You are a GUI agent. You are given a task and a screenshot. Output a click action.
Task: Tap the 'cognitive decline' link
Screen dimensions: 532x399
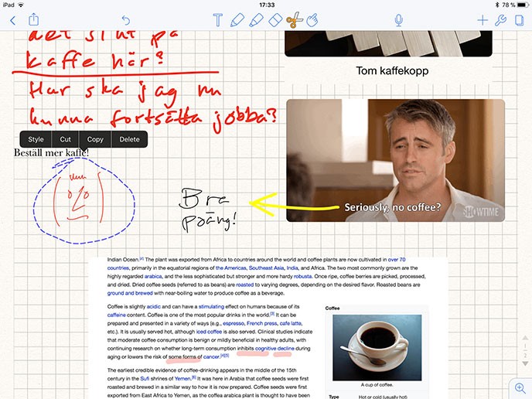[275, 349]
